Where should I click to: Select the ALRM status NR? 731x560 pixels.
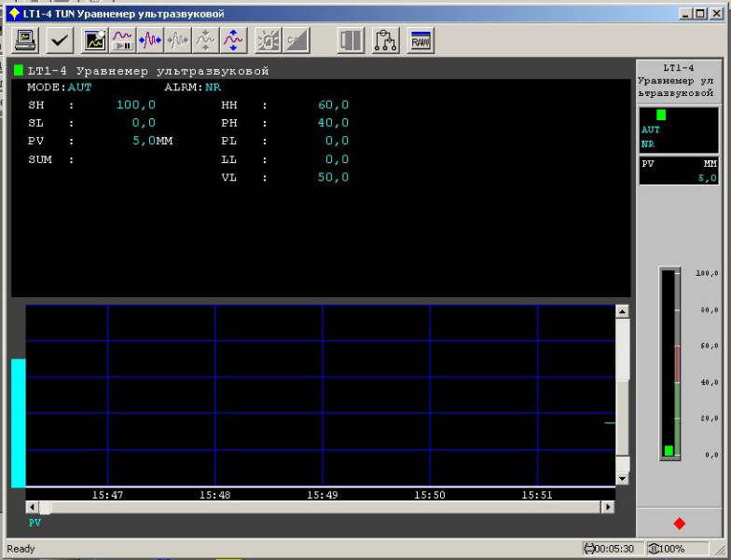click(213, 87)
